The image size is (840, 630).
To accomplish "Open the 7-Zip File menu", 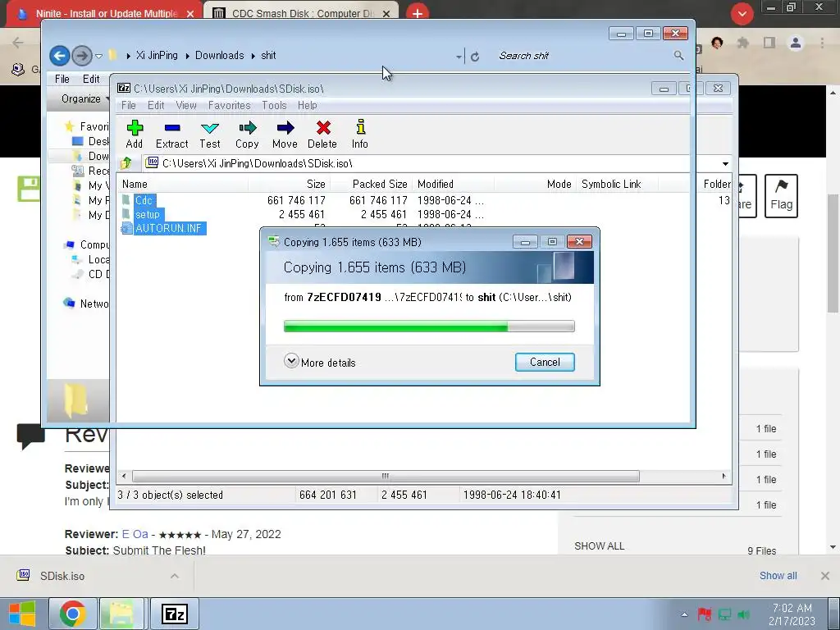I will (x=129, y=106).
